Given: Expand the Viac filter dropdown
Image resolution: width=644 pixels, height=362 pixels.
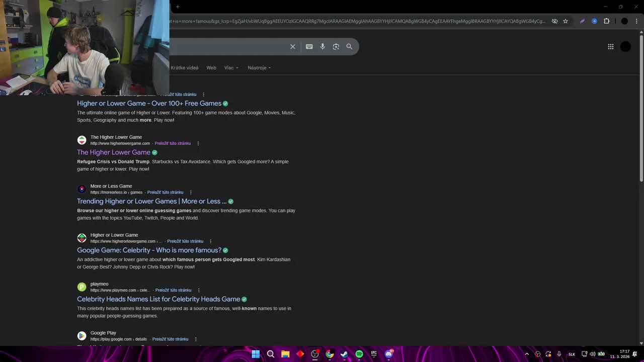Looking at the screenshot, I should [x=231, y=68].
